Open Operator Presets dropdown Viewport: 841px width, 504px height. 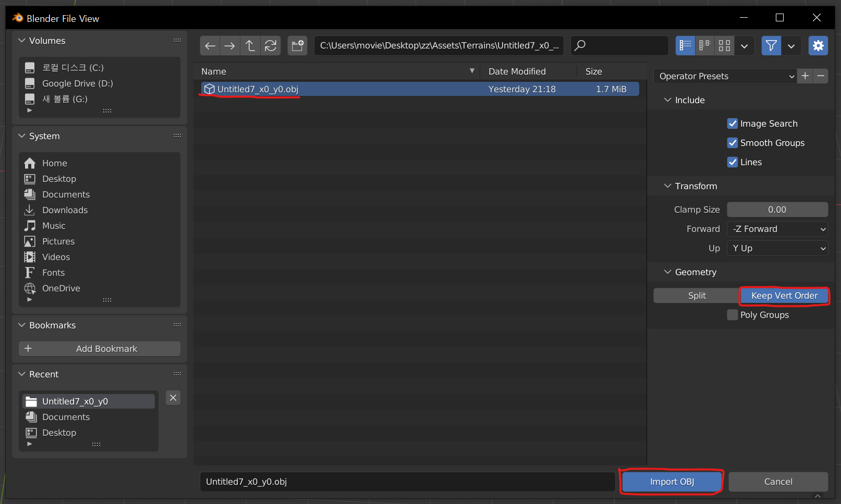(x=725, y=76)
